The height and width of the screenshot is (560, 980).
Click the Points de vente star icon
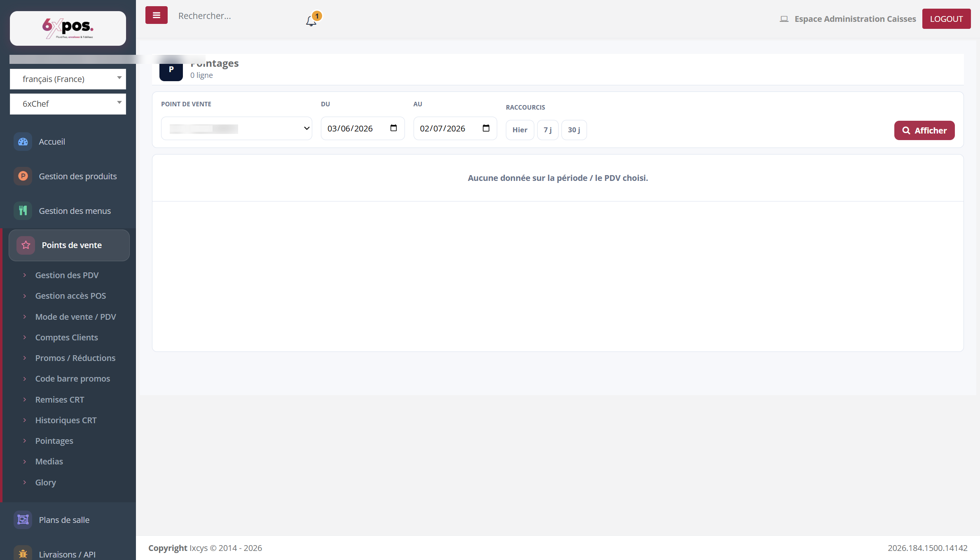point(26,245)
